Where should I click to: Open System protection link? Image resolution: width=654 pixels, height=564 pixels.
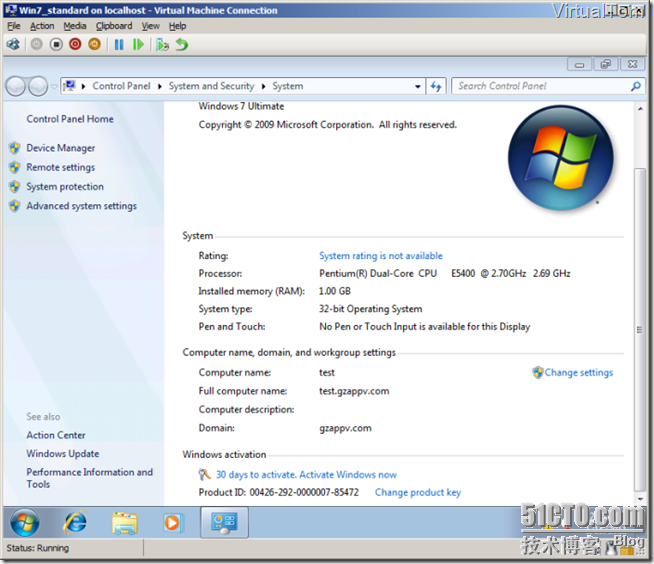tap(65, 186)
